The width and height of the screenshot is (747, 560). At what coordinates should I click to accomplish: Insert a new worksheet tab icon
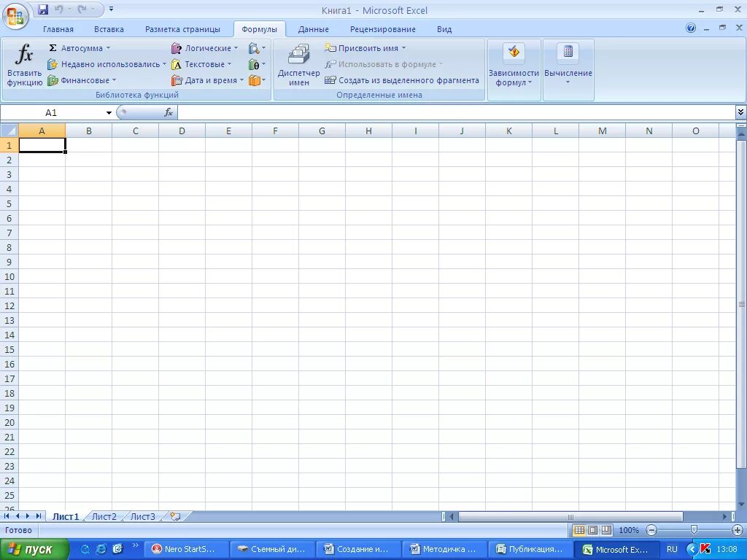click(175, 516)
